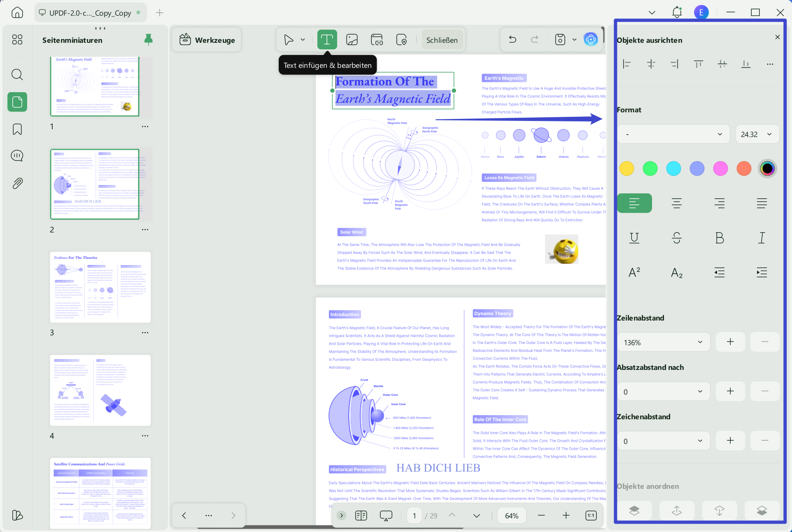The image size is (792, 532).
Task: Open the link tool in the toolbar
Action: [x=377, y=39]
